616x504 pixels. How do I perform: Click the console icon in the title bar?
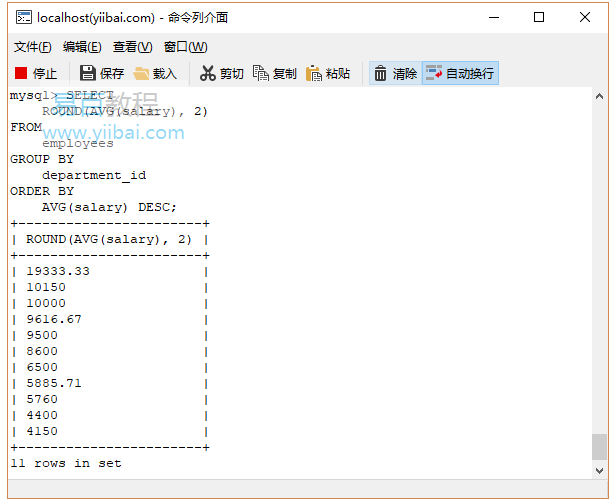22,17
